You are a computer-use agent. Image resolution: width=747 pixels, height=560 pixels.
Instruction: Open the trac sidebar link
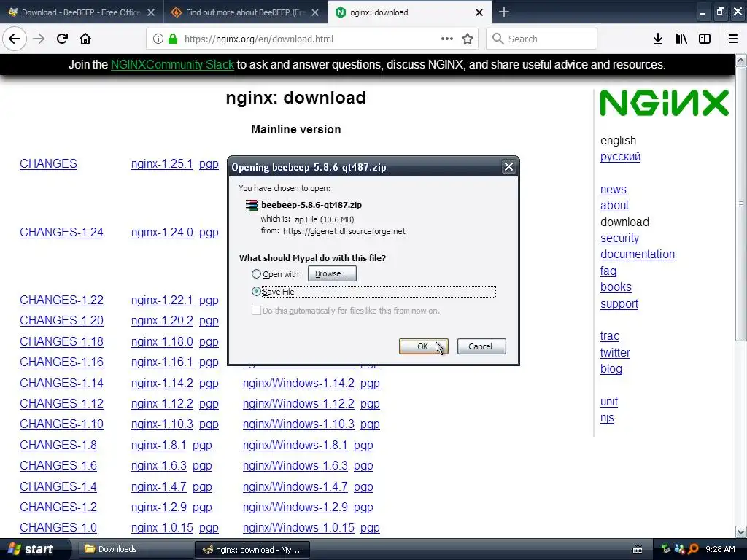(x=610, y=335)
